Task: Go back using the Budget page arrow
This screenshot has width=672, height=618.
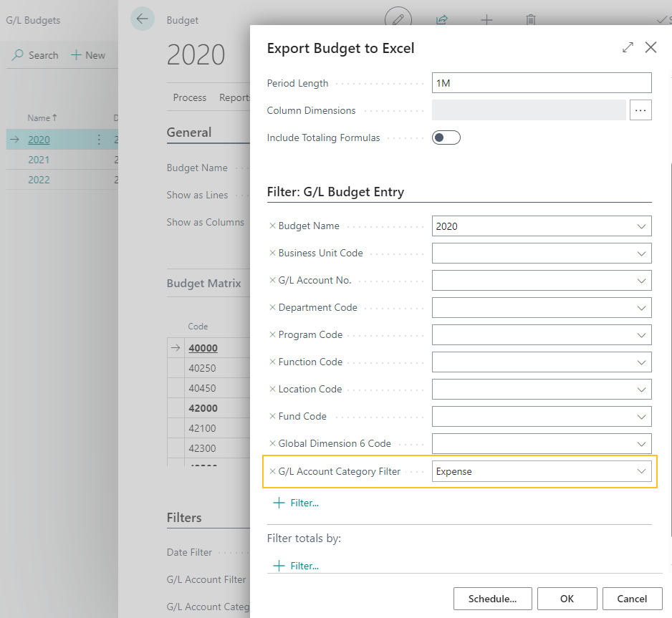Action: 142,19
